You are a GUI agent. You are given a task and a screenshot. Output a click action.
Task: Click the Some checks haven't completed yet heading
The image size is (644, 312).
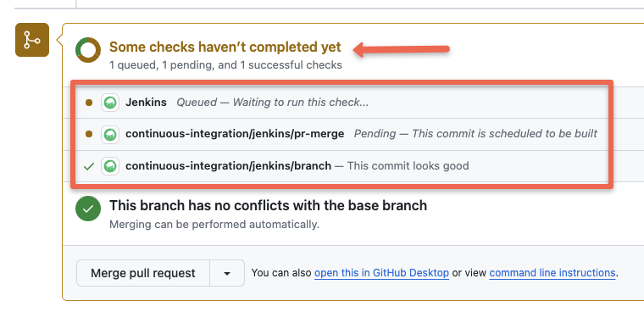point(225,47)
